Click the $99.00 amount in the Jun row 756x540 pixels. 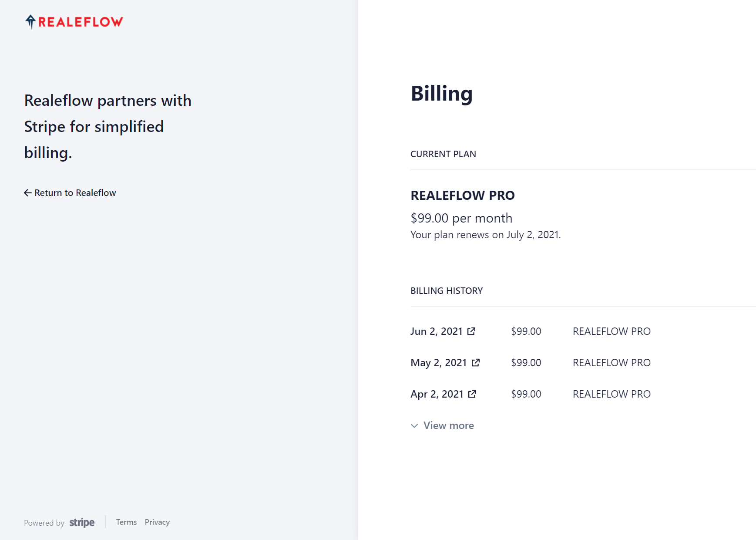[x=526, y=331]
